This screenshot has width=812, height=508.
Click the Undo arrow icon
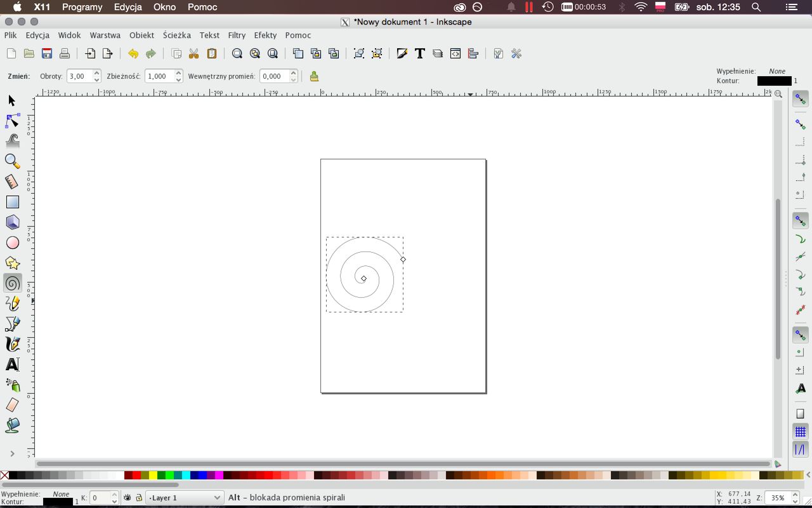(x=133, y=54)
